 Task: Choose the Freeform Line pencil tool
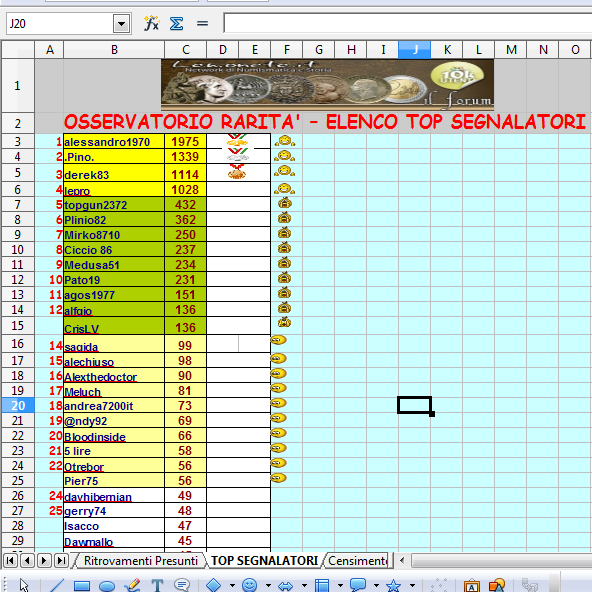point(132,586)
